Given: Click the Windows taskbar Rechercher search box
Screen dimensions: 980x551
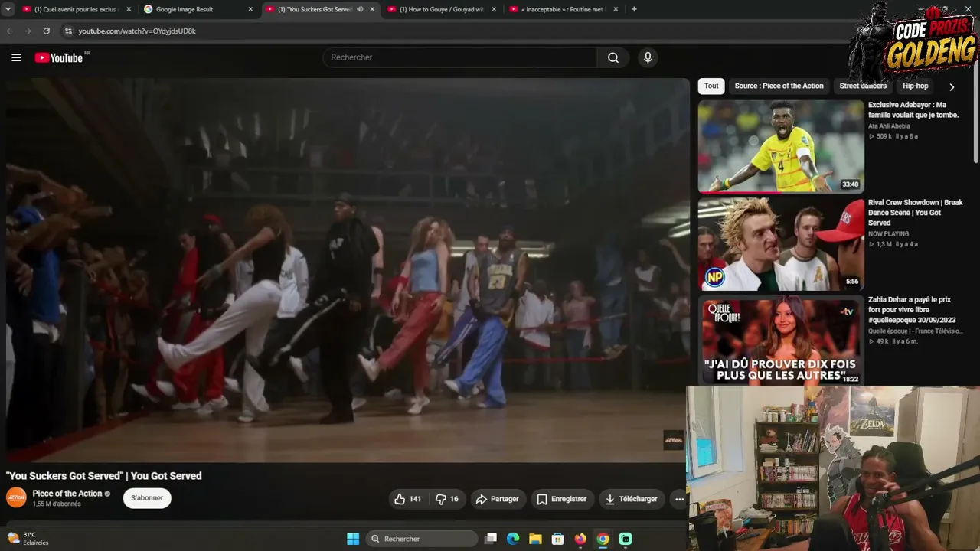Looking at the screenshot, I should pos(422,539).
